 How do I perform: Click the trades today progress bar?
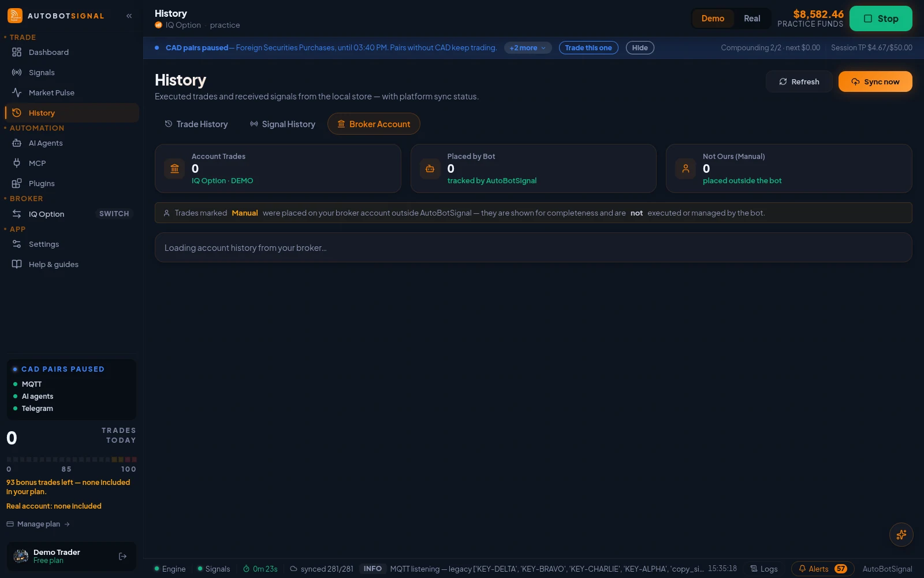point(72,460)
